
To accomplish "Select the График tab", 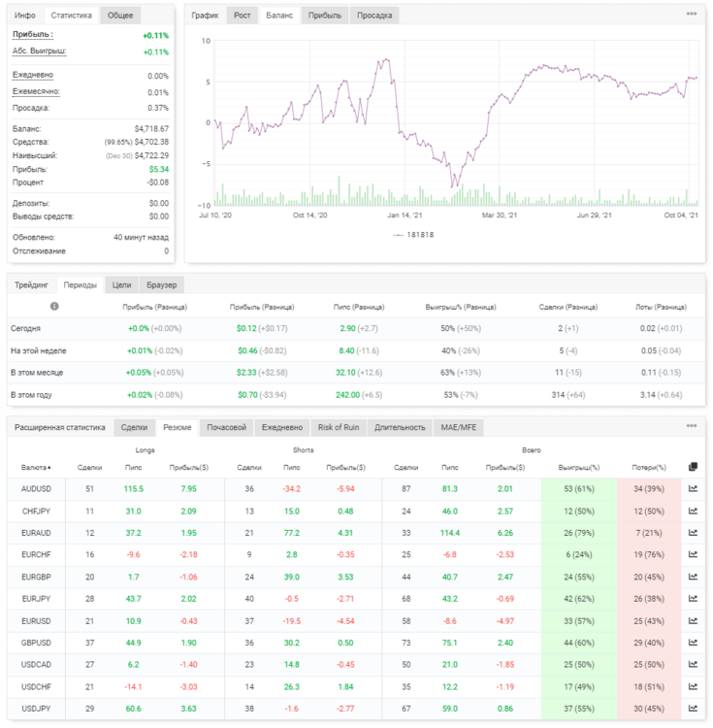I will point(205,16).
